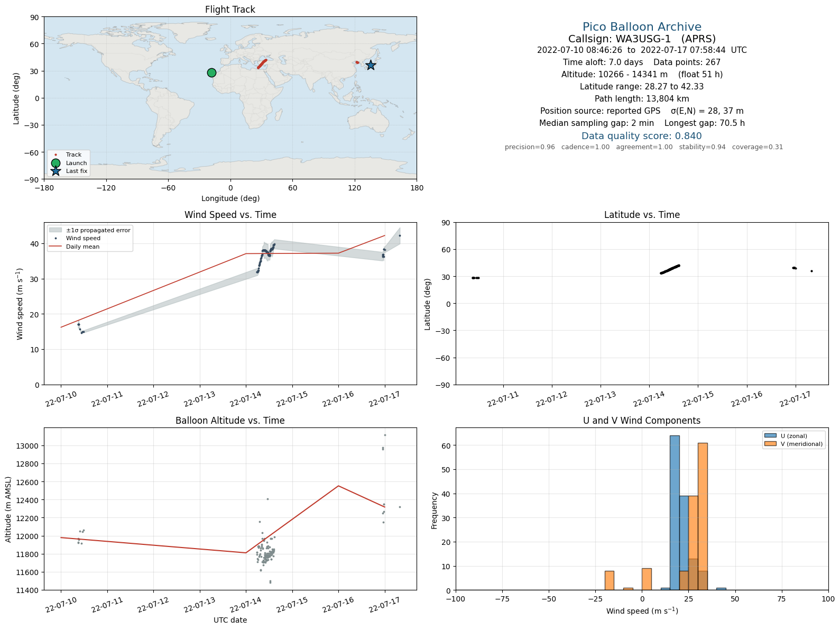Click the "U and V Wind Components" title
The width and height of the screenshot is (840, 629).
642,421
